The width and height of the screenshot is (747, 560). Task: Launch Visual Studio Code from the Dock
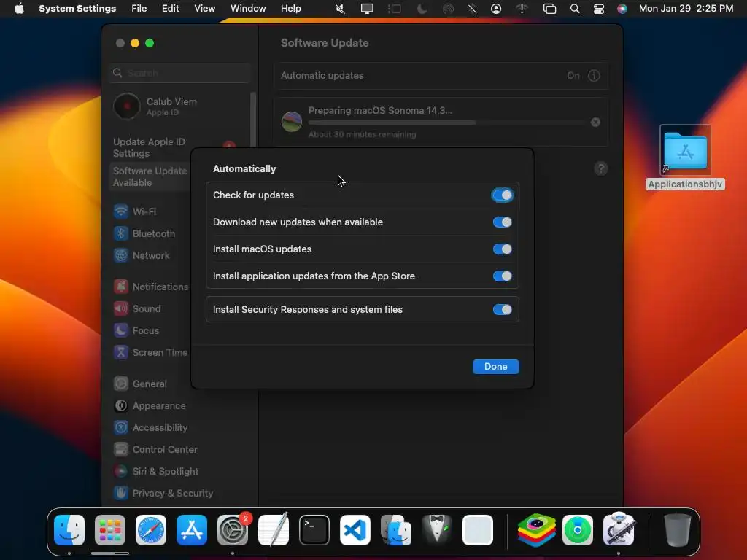pyautogui.click(x=355, y=530)
